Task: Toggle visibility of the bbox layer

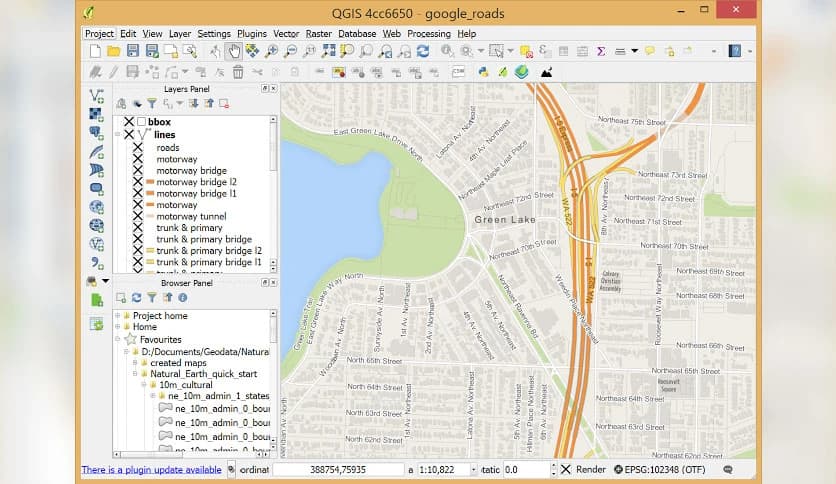Action: pyautogui.click(x=129, y=122)
